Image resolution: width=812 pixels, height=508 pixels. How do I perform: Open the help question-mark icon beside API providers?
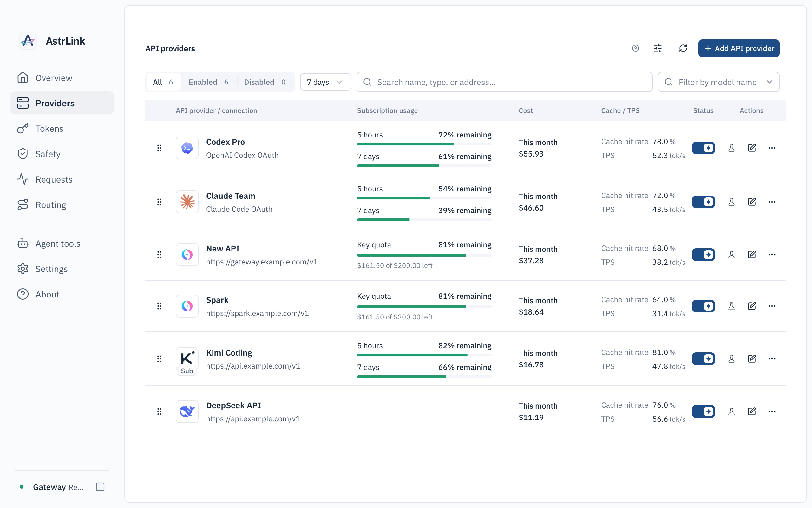[635, 48]
